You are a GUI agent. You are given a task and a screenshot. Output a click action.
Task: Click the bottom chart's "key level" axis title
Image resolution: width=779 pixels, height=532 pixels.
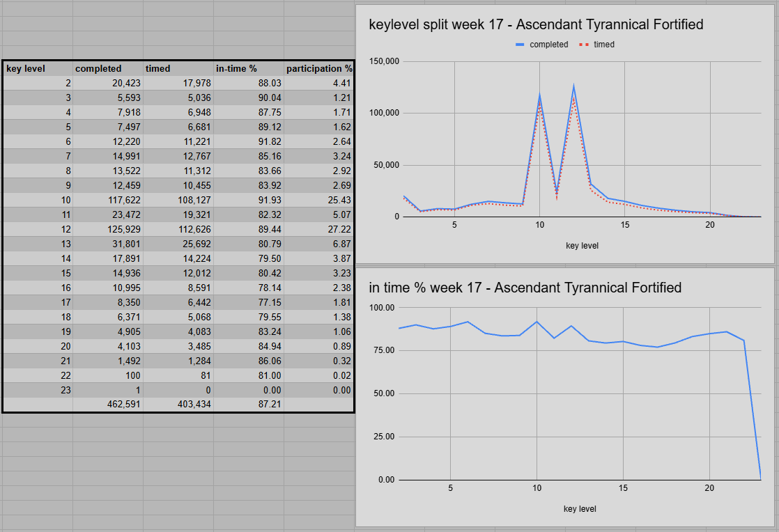pos(580,509)
